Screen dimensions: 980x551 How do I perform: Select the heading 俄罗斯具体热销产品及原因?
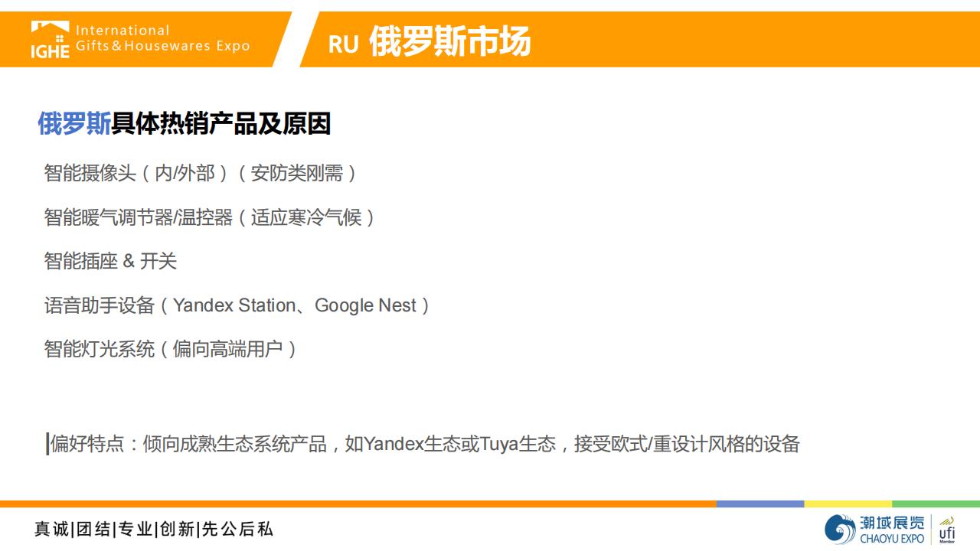184,123
